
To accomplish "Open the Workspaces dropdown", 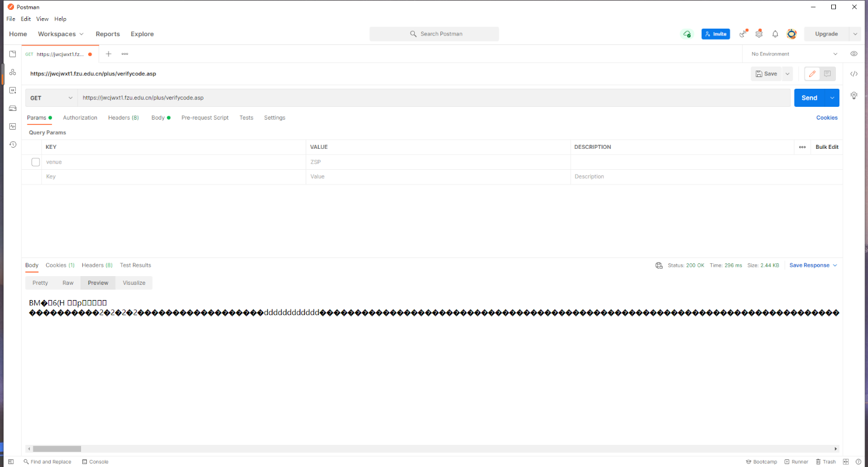I will 61,34.
